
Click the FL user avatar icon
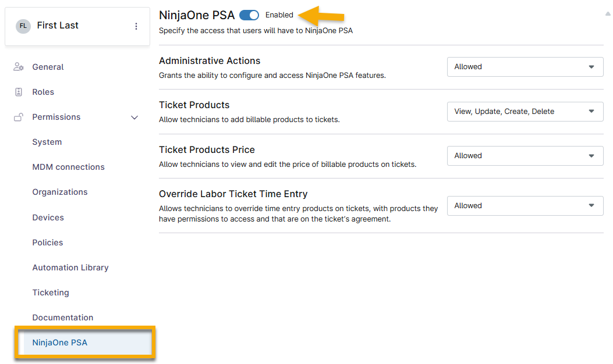pyautogui.click(x=23, y=26)
